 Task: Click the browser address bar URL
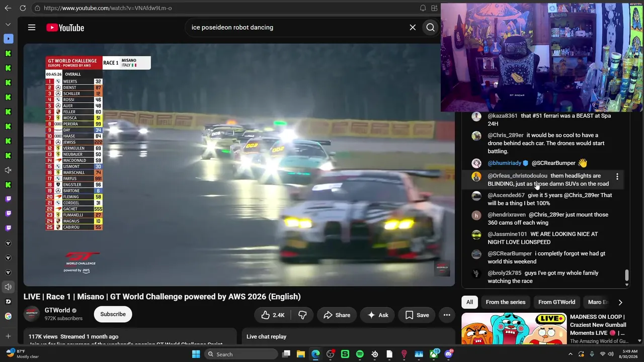coord(108,8)
